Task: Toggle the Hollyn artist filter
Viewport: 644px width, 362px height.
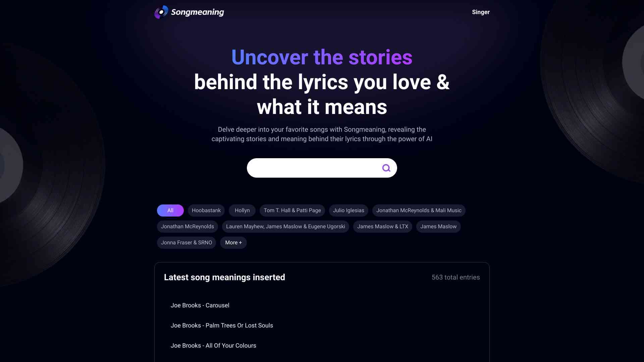Action: (x=242, y=210)
